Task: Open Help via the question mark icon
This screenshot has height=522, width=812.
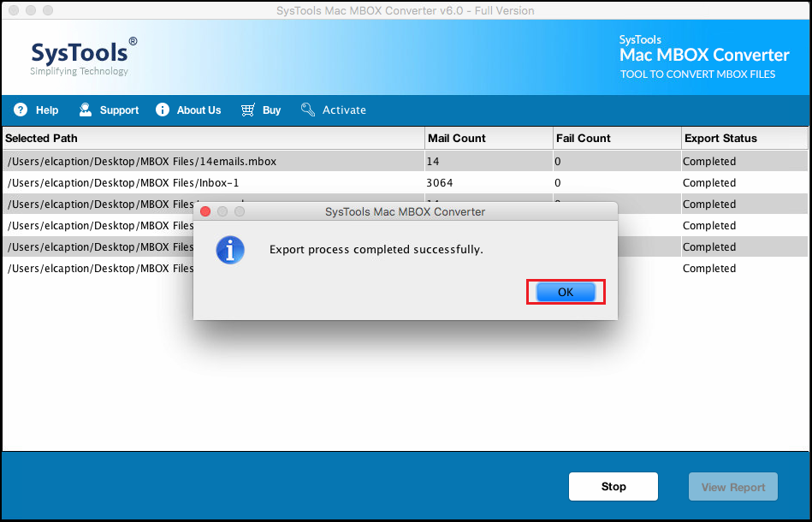Action: pyautogui.click(x=21, y=110)
